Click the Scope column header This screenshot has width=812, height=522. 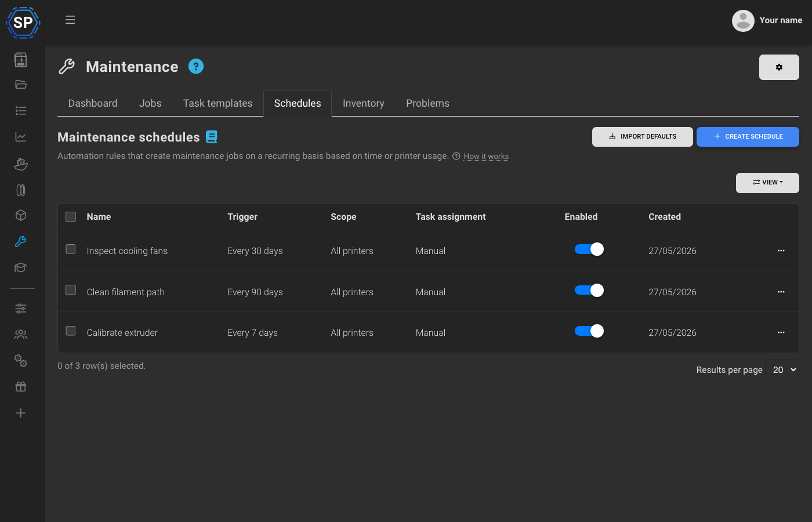pos(343,217)
